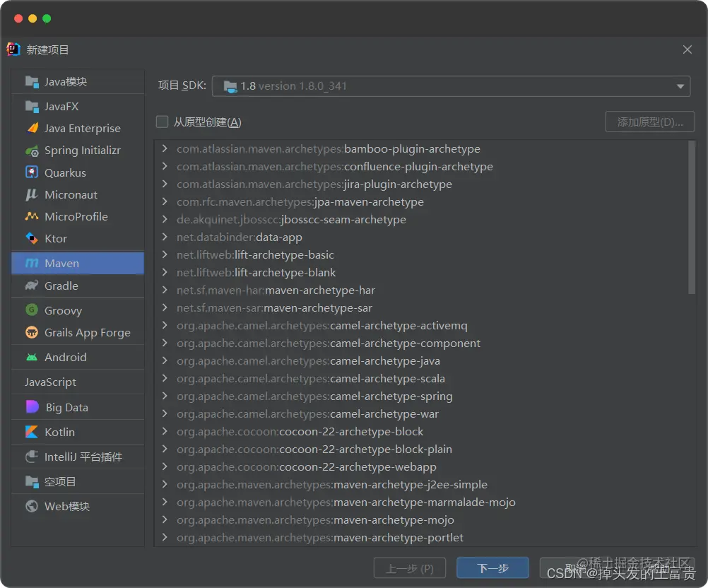Click the Java Enterprise flame icon
708x588 pixels.
pyautogui.click(x=32, y=128)
